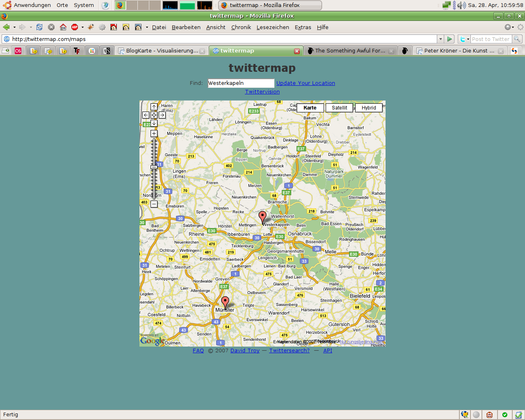Image resolution: width=525 pixels, height=420 pixels.
Task: Run the Post to Twitter search icon
Action: (x=517, y=39)
